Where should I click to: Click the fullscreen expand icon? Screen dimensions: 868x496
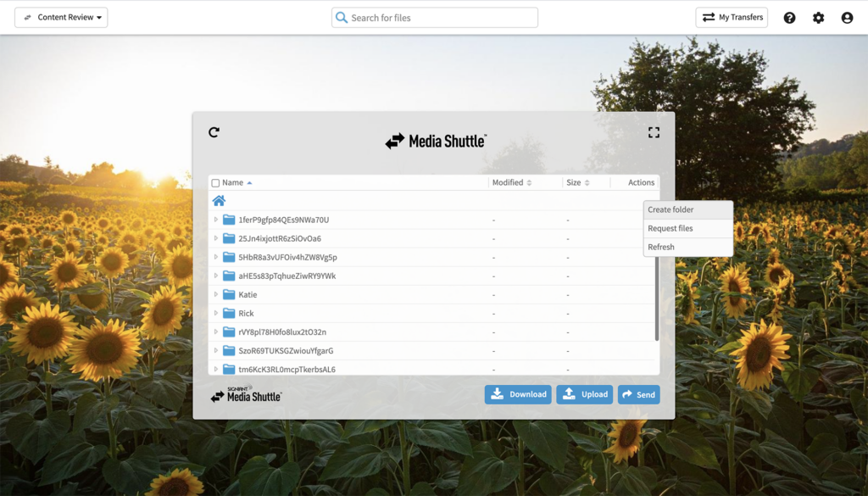point(654,132)
